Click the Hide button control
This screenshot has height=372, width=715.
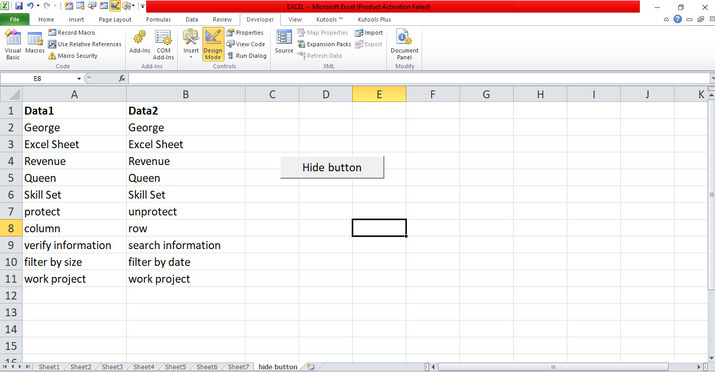(x=332, y=167)
